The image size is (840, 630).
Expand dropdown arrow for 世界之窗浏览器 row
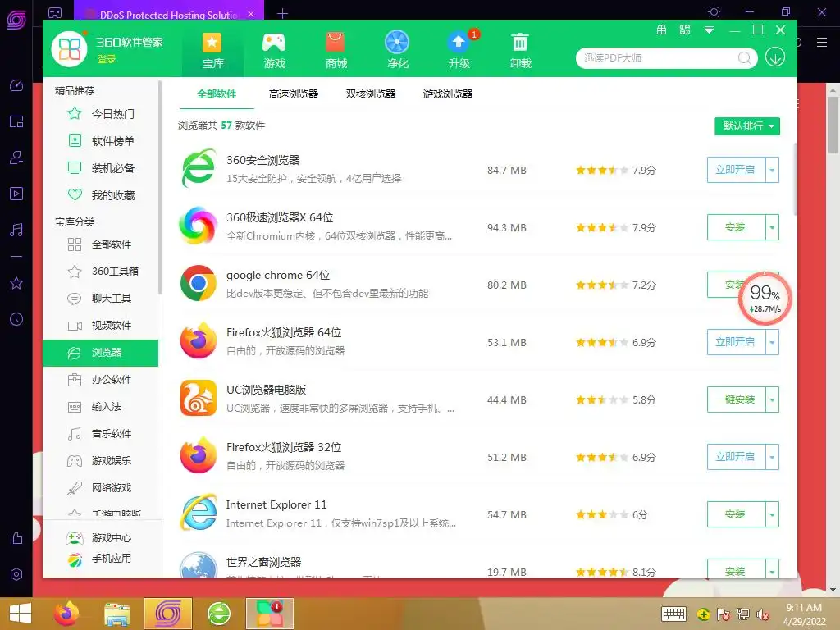tap(772, 569)
